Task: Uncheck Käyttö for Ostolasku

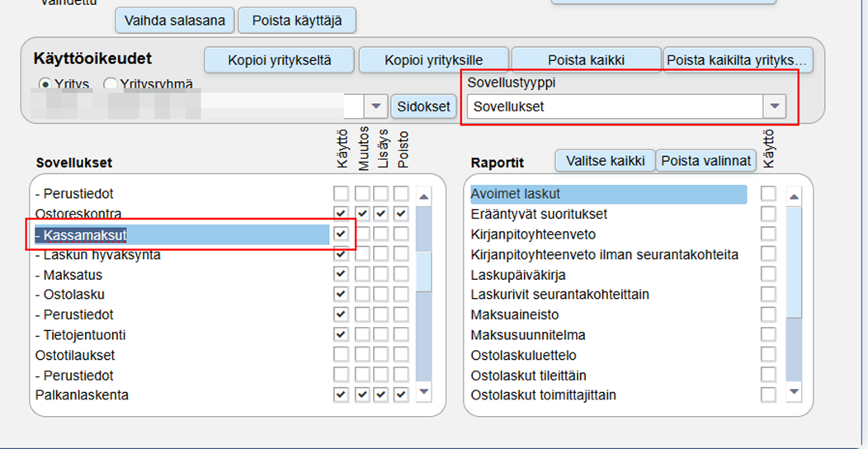Action: click(x=341, y=294)
